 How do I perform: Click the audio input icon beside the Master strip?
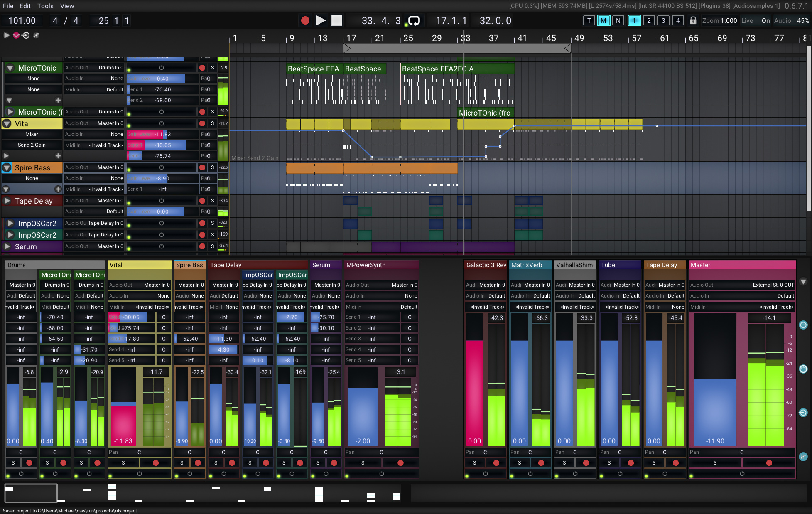pyautogui.click(x=803, y=413)
